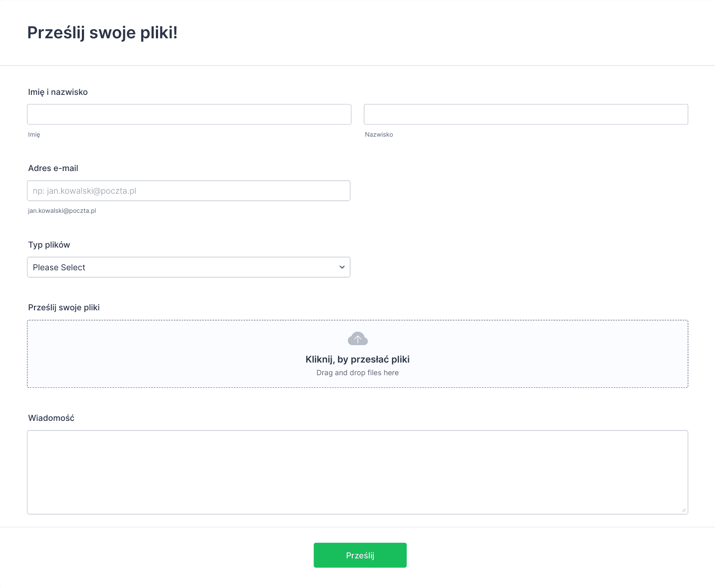Screen dimensions: 715x588
Task: Open the Typ plików dropdown chevron
Action: [342, 267]
